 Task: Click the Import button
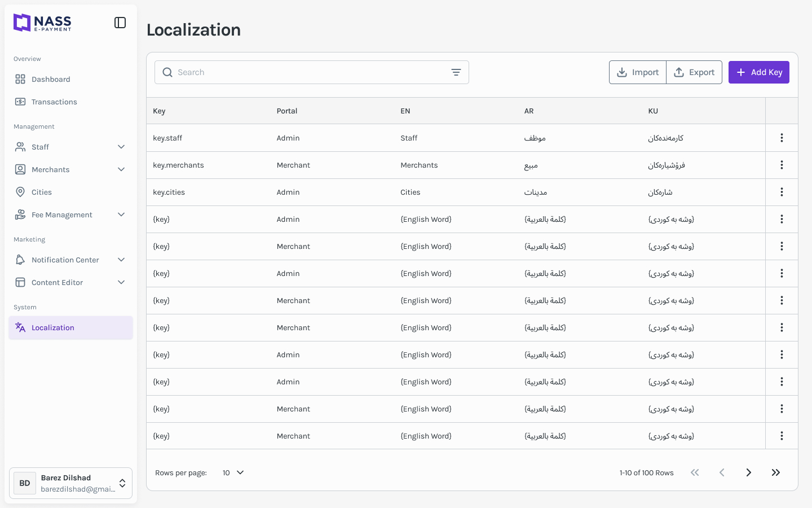coord(638,72)
